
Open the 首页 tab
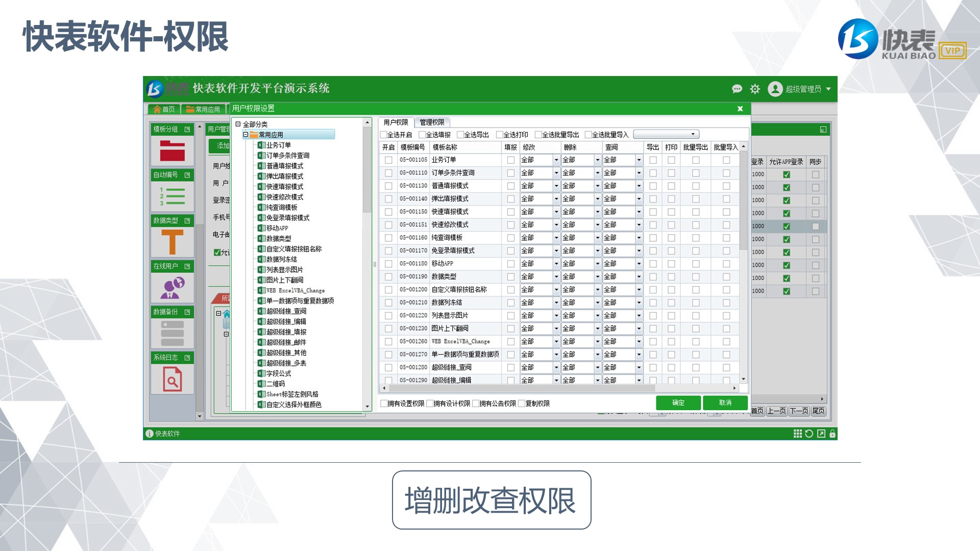click(x=164, y=109)
